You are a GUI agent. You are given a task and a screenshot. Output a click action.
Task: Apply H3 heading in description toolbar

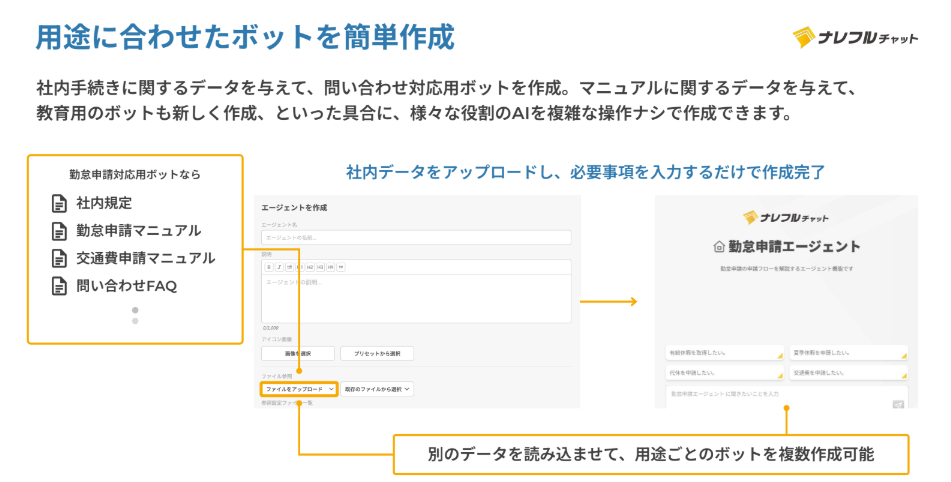(x=320, y=267)
